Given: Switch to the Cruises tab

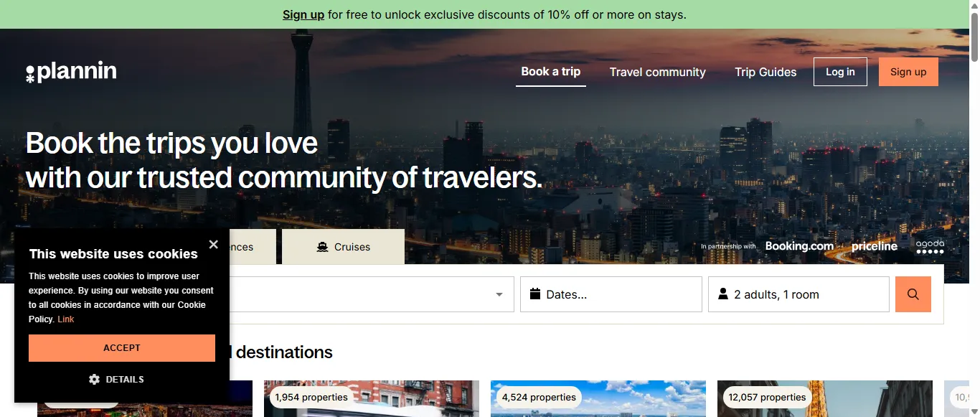Looking at the screenshot, I should tap(343, 247).
